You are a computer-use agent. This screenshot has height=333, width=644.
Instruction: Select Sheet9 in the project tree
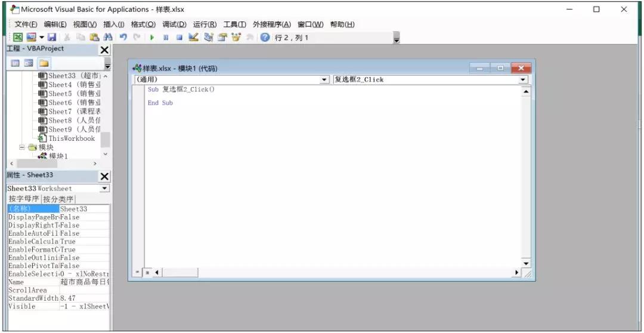70,129
